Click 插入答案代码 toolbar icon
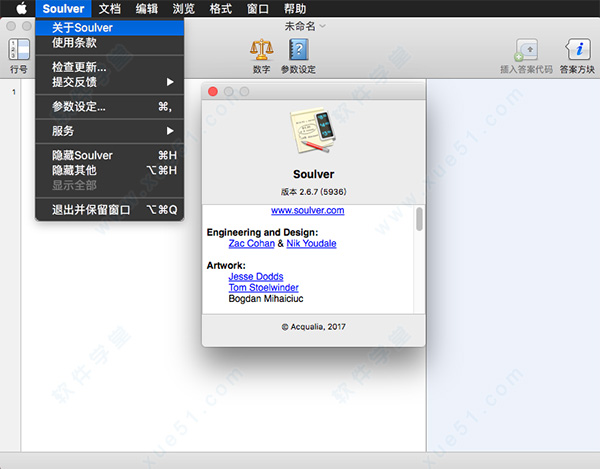 pyautogui.click(x=527, y=50)
